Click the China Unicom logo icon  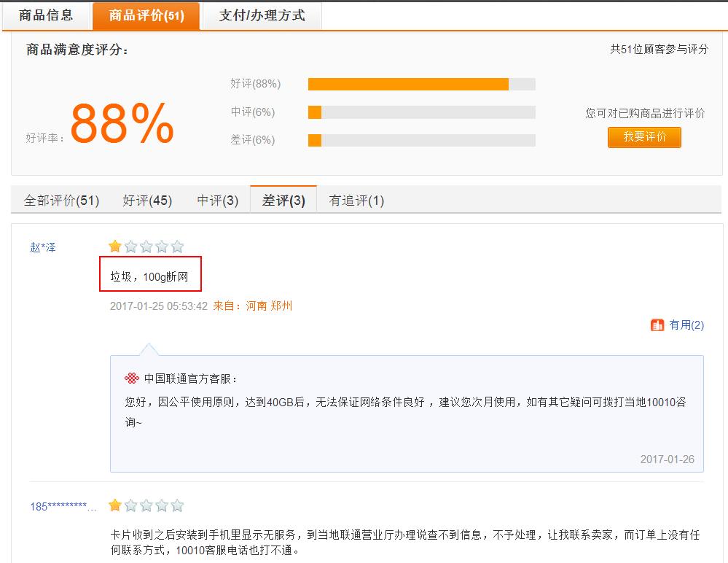(x=131, y=378)
